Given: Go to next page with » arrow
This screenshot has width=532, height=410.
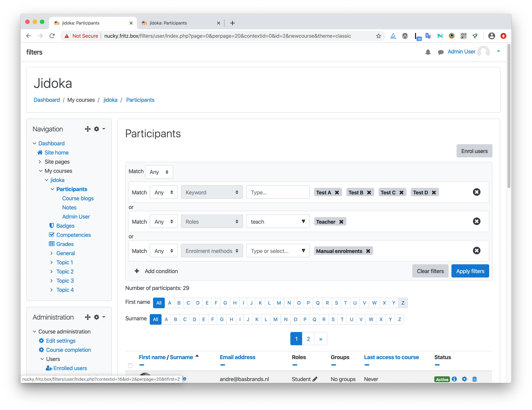Looking at the screenshot, I should click(321, 339).
